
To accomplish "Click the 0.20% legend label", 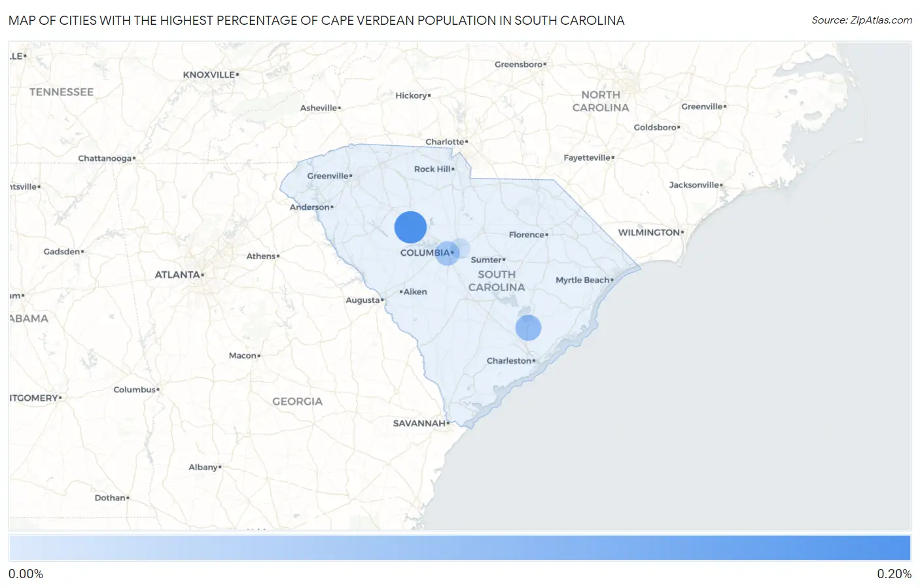I will (x=894, y=574).
